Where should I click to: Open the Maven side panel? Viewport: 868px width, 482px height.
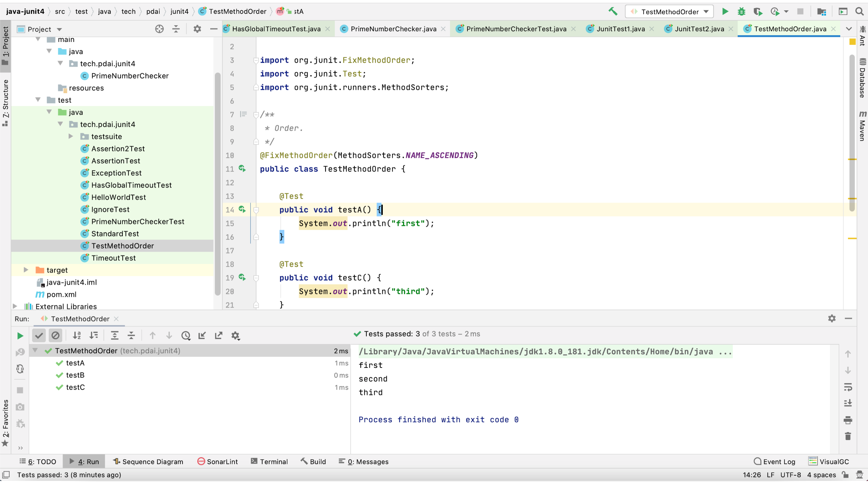pos(862,126)
